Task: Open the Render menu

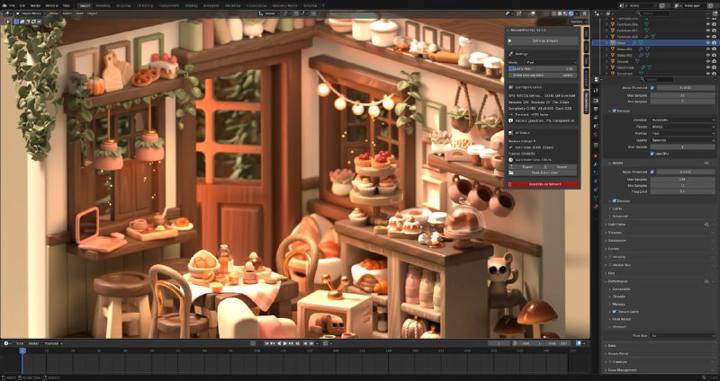Action: click(35, 6)
